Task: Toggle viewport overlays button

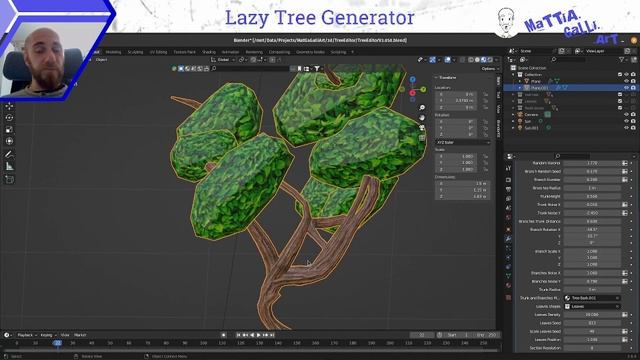Action: (x=448, y=60)
